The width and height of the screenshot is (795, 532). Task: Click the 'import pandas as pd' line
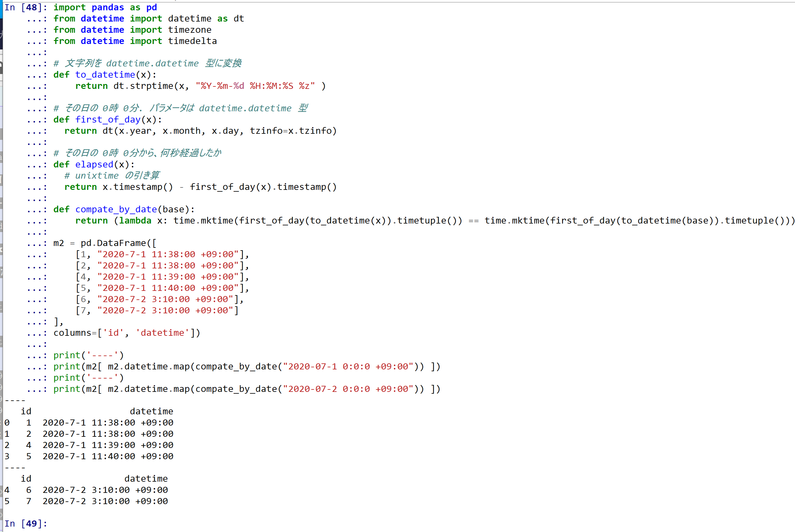105,8
